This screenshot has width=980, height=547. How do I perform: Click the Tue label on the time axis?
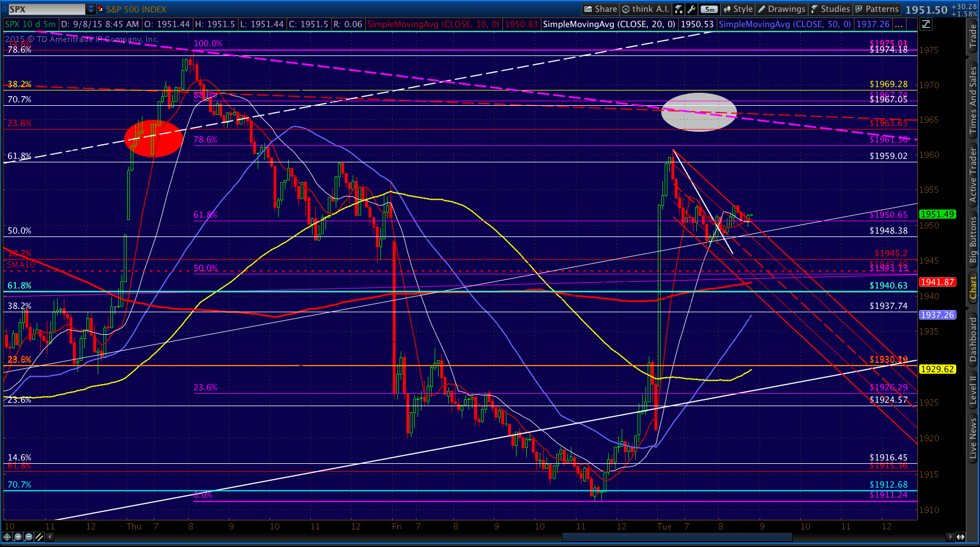[665, 527]
